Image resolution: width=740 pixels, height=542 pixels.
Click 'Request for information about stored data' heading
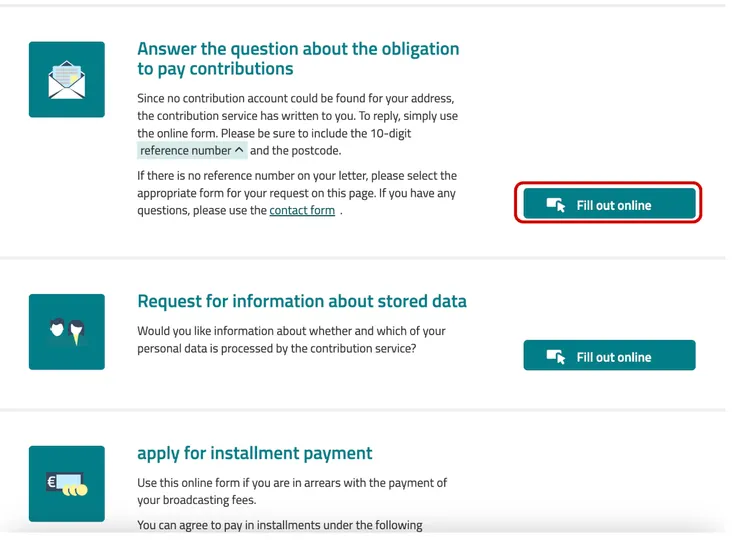point(301,301)
